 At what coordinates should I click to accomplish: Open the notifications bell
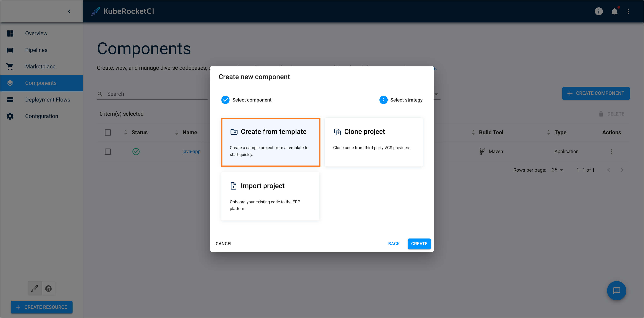point(614,11)
